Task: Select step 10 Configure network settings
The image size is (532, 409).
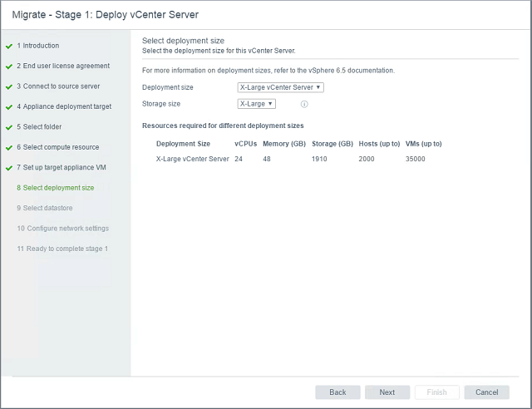Action: 63,228
